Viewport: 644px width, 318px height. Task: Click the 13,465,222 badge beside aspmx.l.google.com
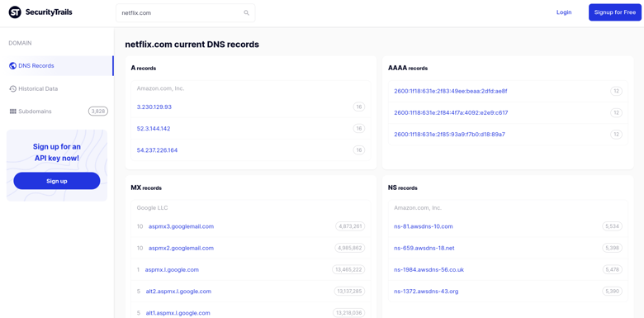click(348, 270)
